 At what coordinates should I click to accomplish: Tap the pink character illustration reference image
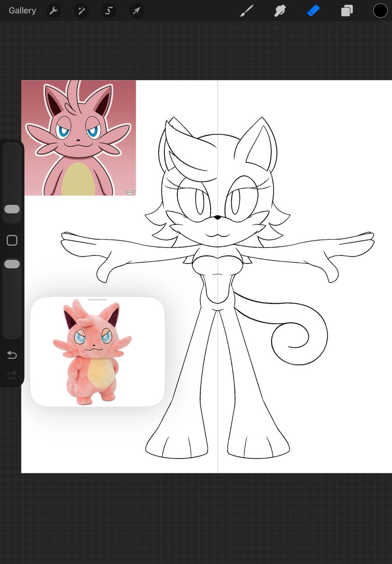[79, 138]
